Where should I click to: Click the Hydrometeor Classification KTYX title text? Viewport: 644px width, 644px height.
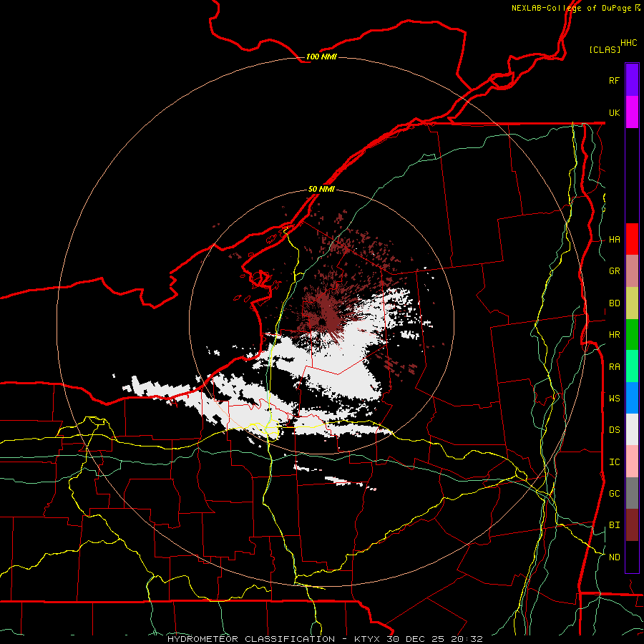coord(325,639)
